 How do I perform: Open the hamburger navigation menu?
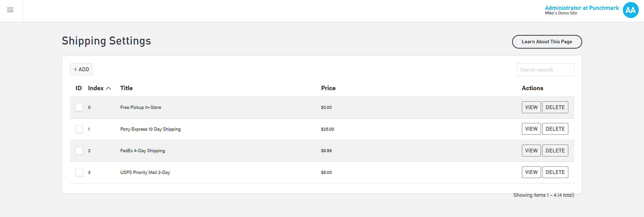tap(10, 10)
